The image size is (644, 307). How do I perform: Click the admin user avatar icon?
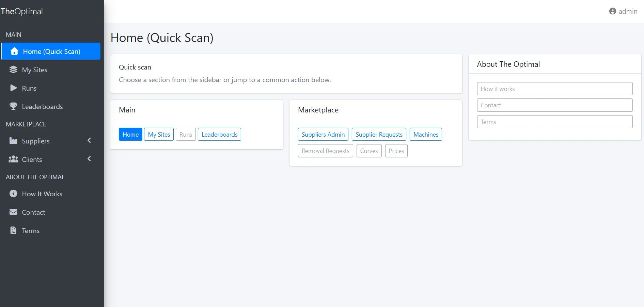click(x=612, y=11)
